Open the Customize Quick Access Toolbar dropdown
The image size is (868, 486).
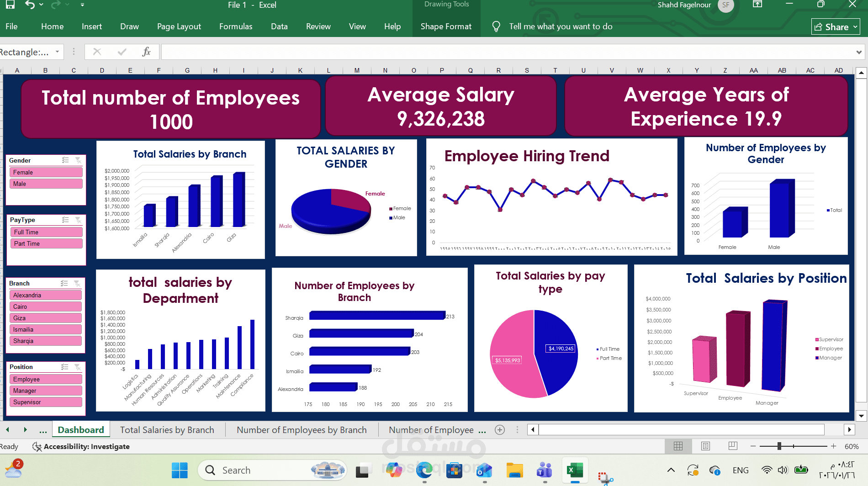coord(82,5)
